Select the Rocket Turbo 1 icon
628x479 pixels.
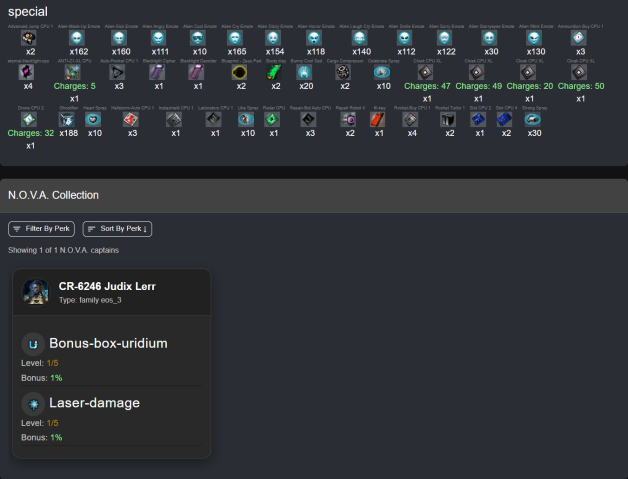click(x=448, y=119)
